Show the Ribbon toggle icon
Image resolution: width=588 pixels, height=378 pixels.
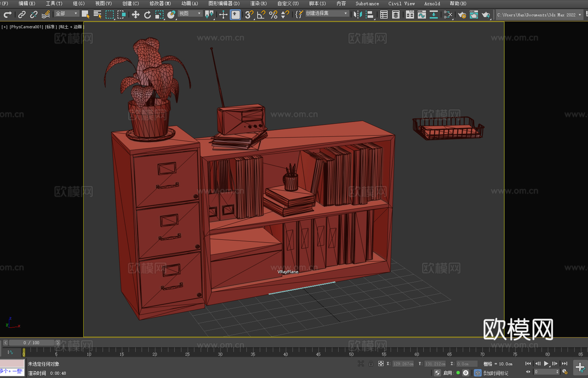point(410,14)
